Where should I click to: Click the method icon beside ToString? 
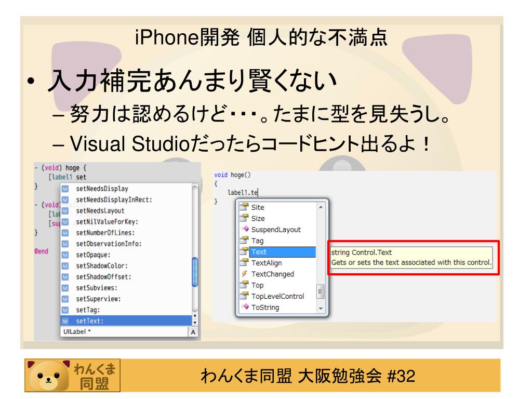coord(245,307)
